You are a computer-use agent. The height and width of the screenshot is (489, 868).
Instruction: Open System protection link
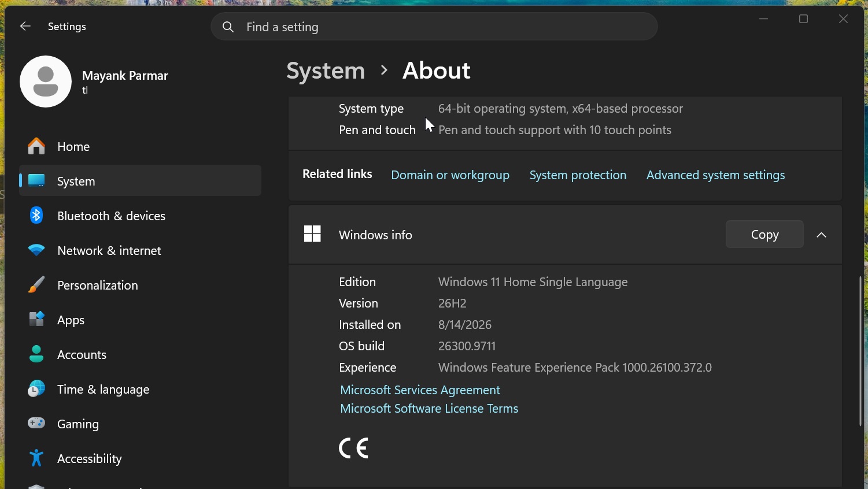(578, 175)
